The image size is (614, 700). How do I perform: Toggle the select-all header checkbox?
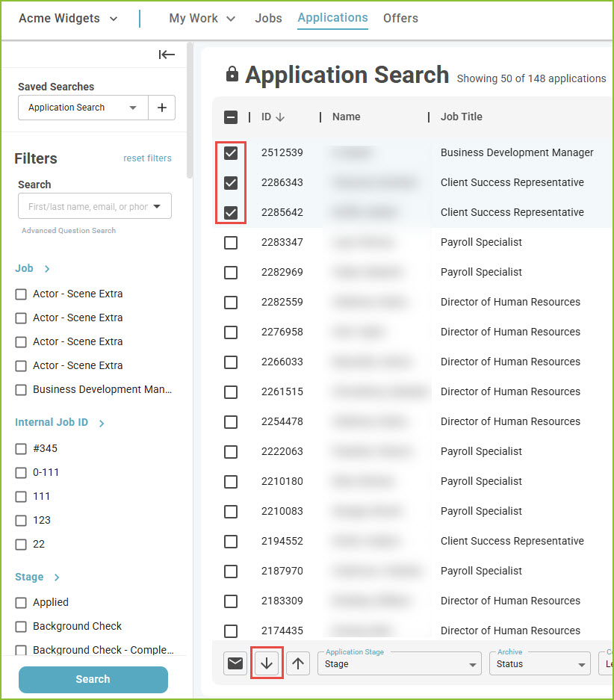231,117
